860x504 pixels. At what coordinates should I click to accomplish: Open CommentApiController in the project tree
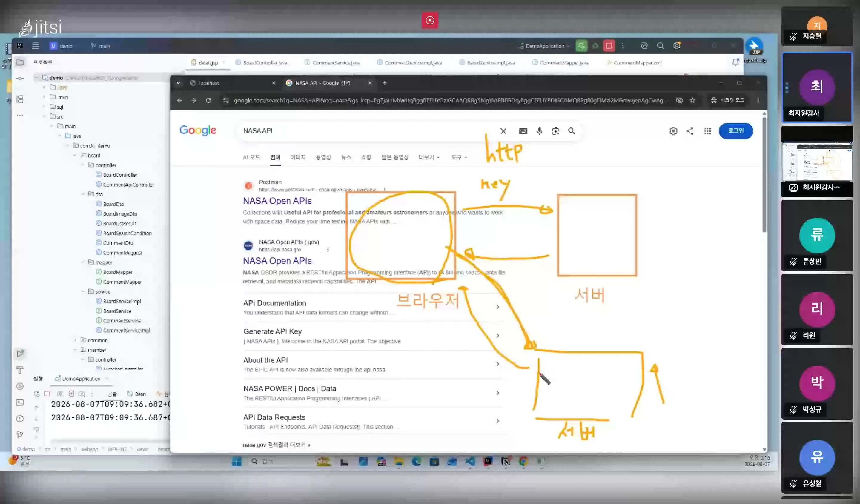tap(128, 185)
